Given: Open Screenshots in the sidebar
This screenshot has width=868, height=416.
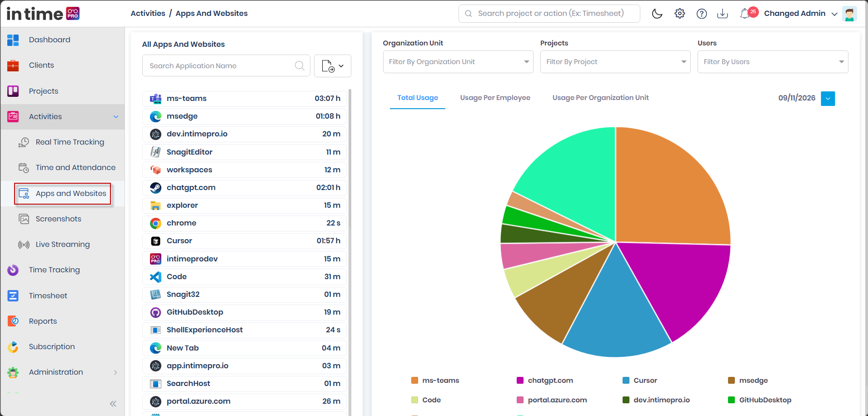Looking at the screenshot, I should tap(59, 219).
